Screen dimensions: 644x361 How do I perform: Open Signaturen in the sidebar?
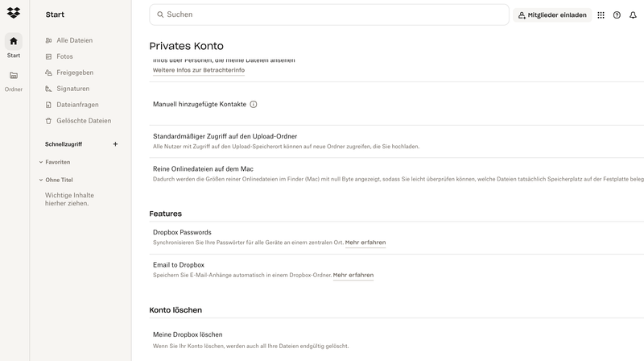click(72, 89)
